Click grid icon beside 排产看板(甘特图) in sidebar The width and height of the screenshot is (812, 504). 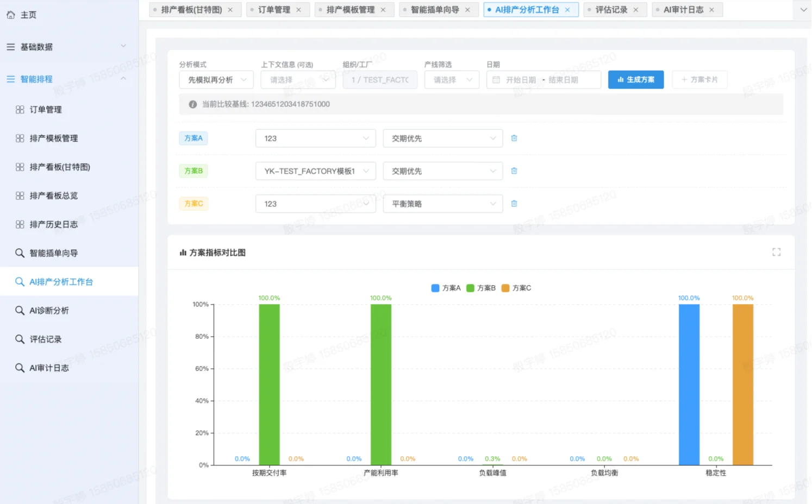(20, 167)
